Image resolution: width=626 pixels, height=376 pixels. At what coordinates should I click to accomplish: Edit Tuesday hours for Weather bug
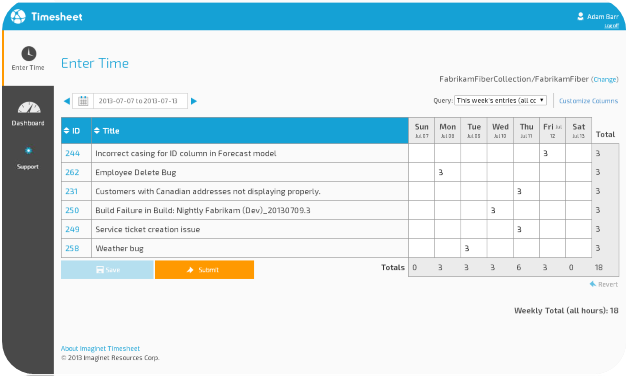click(x=474, y=248)
